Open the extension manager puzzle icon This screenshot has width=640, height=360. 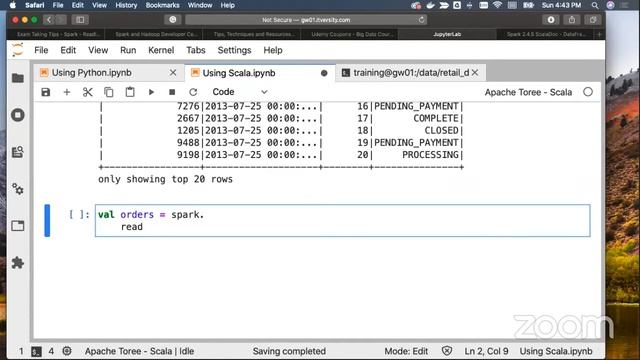click(x=18, y=262)
